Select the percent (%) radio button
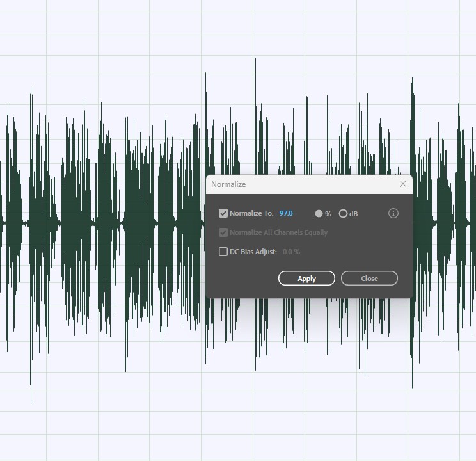Viewport: 476px width, 461px height. tap(319, 213)
